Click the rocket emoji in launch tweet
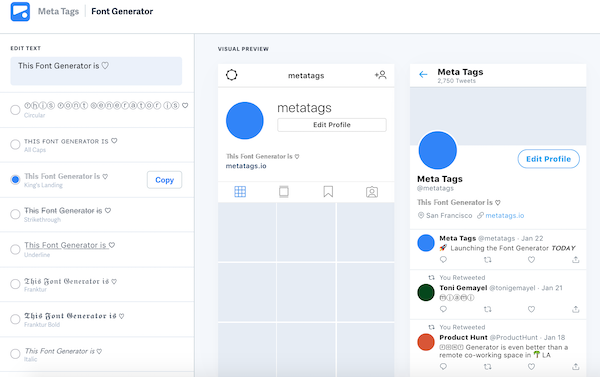The height and width of the screenshot is (377, 600). point(443,248)
